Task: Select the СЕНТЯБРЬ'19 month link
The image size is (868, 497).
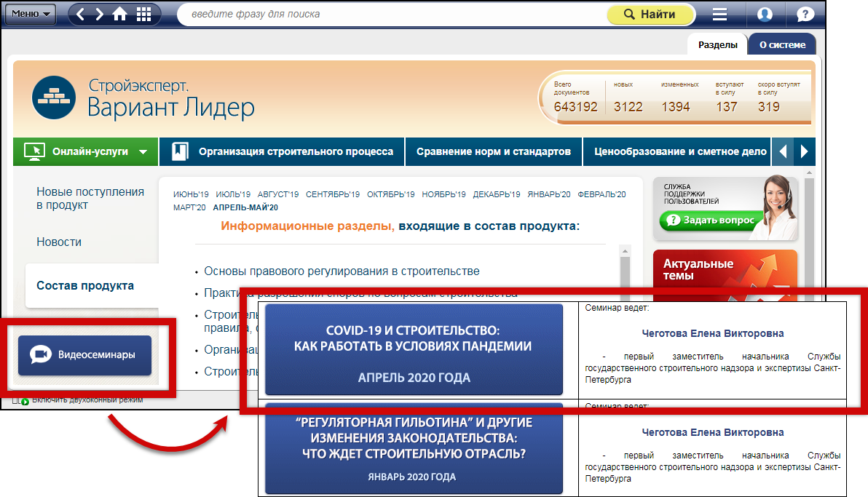Action: click(x=333, y=194)
